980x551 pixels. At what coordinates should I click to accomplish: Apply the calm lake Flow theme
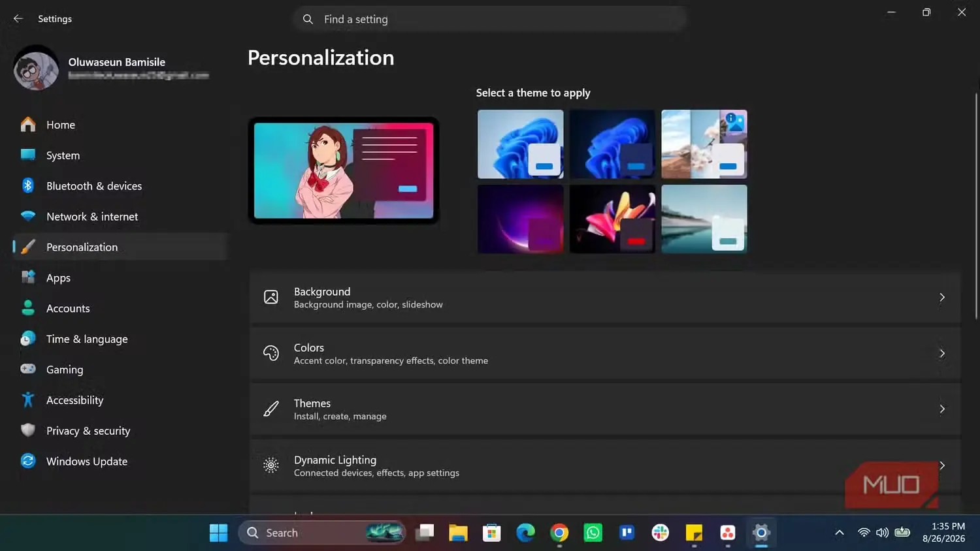(704, 219)
